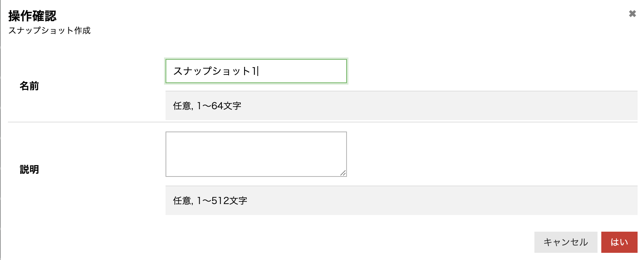The image size is (644, 260).
Task: Click the 操作確認 dialog heading
Action: click(33, 16)
